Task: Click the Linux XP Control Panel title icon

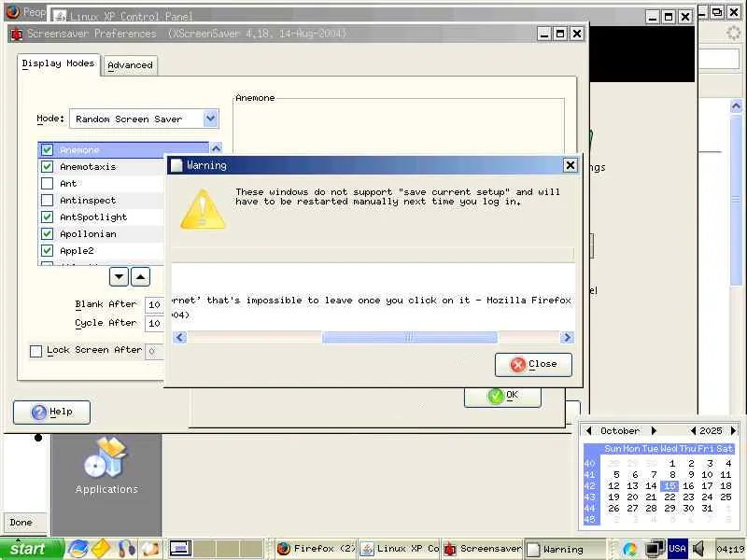Action: (x=60, y=16)
